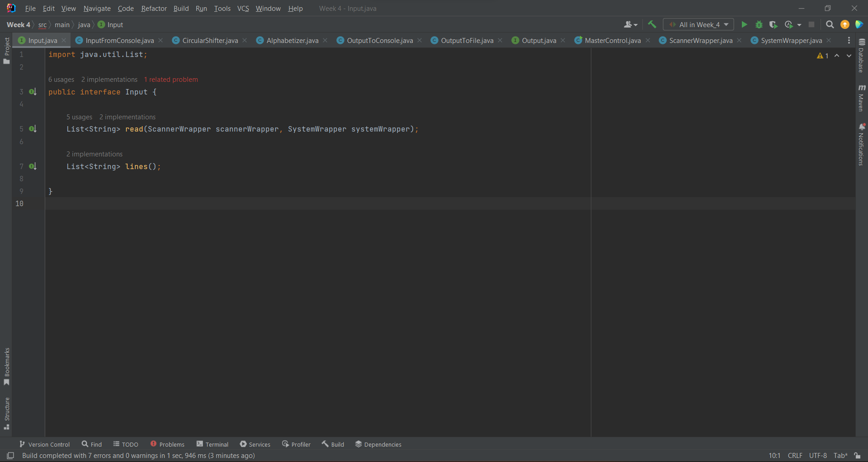Run with Coverage using the shield icon
The image size is (868, 462).
[774, 24]
